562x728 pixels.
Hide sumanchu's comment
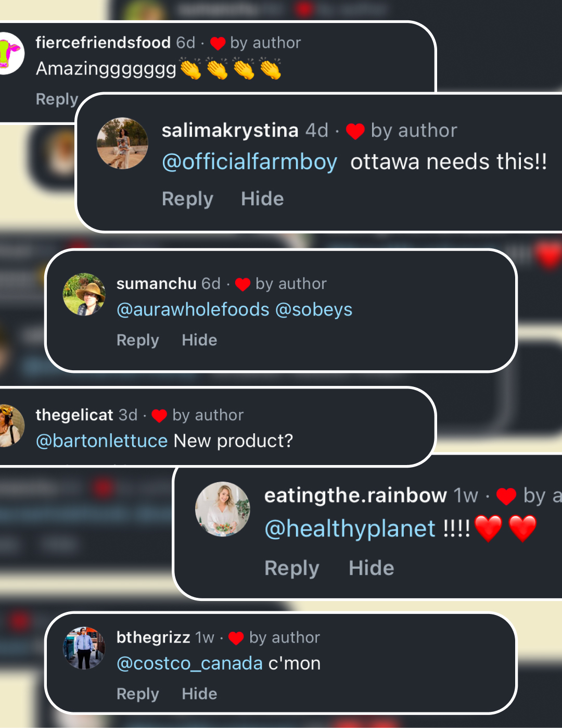point(199,340)
